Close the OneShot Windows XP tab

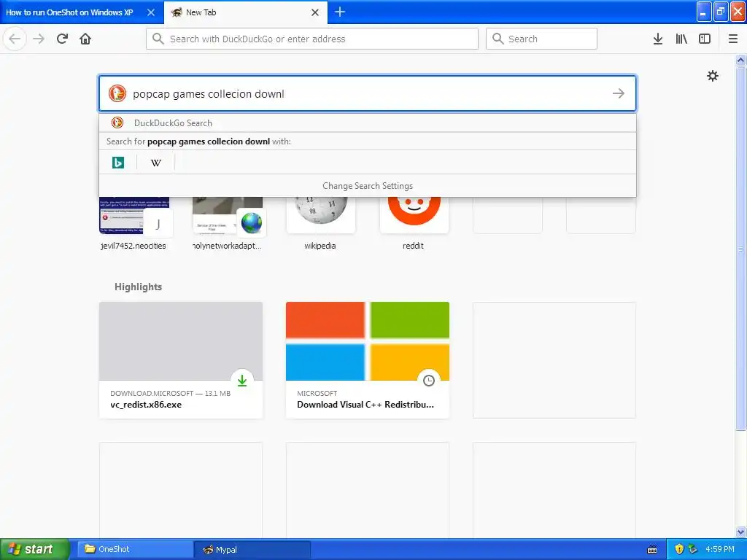coord(150,12)
